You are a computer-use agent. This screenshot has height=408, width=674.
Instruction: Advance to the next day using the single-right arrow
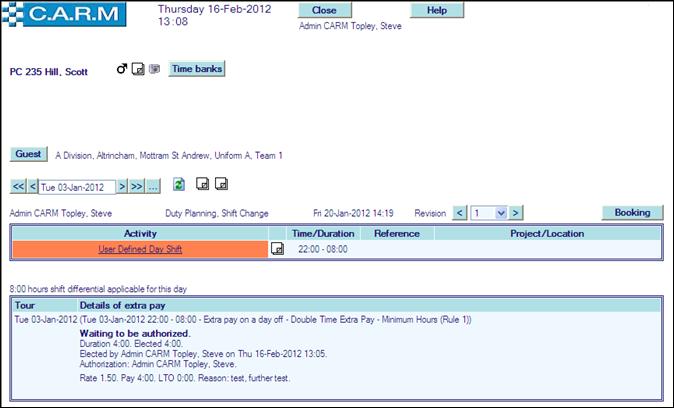[123, 187]
